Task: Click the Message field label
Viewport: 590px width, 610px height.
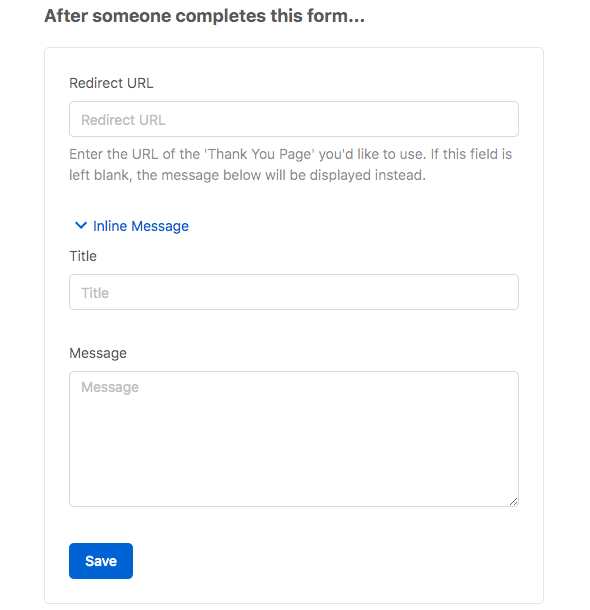Action: coord(98,353)
